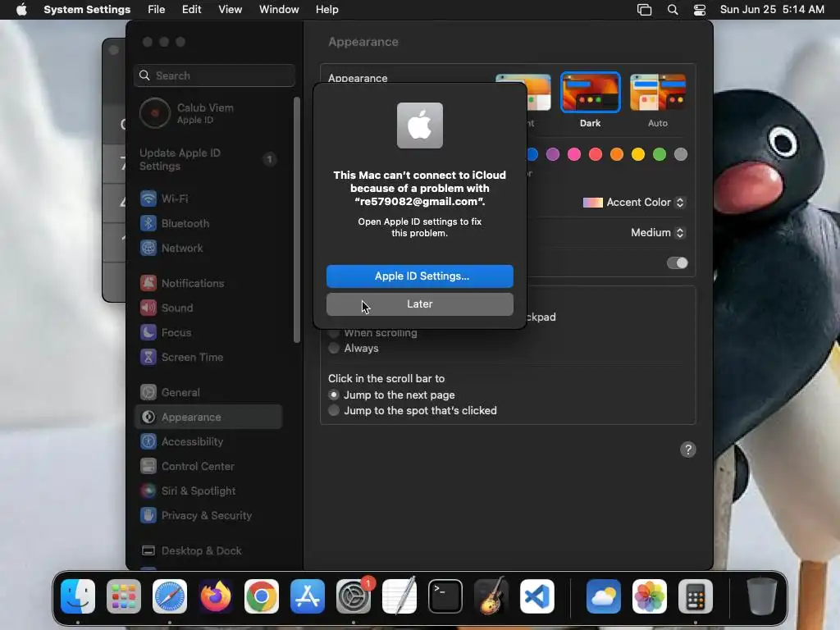Open Spotlight search in menu bar
Image resolution: width=840 pixels, height=630 pixels.
673,10
